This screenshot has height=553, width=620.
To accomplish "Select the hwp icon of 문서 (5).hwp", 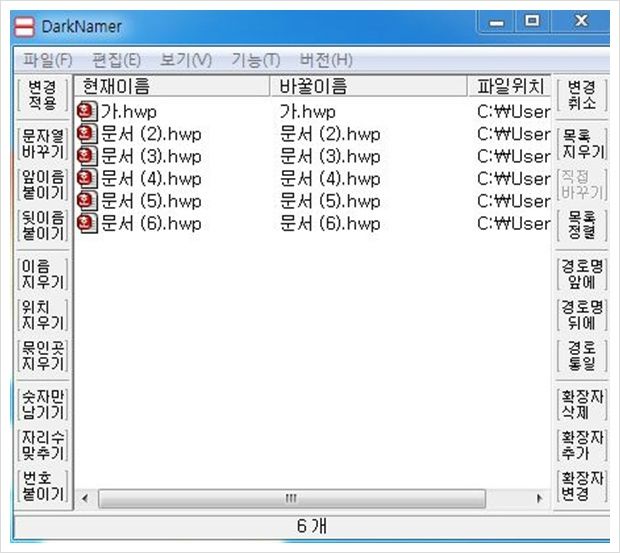I will (x=87, y=201).
